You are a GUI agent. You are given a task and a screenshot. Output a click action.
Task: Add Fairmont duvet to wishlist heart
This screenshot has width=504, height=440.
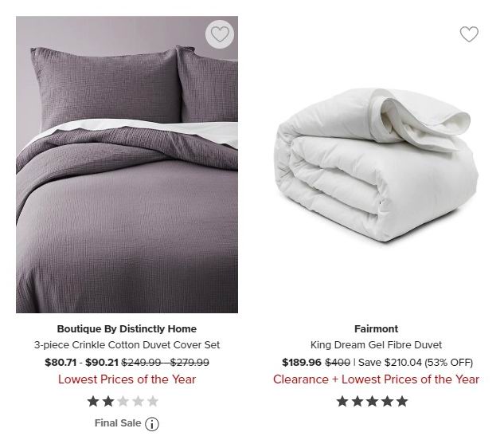coord(469,34)
